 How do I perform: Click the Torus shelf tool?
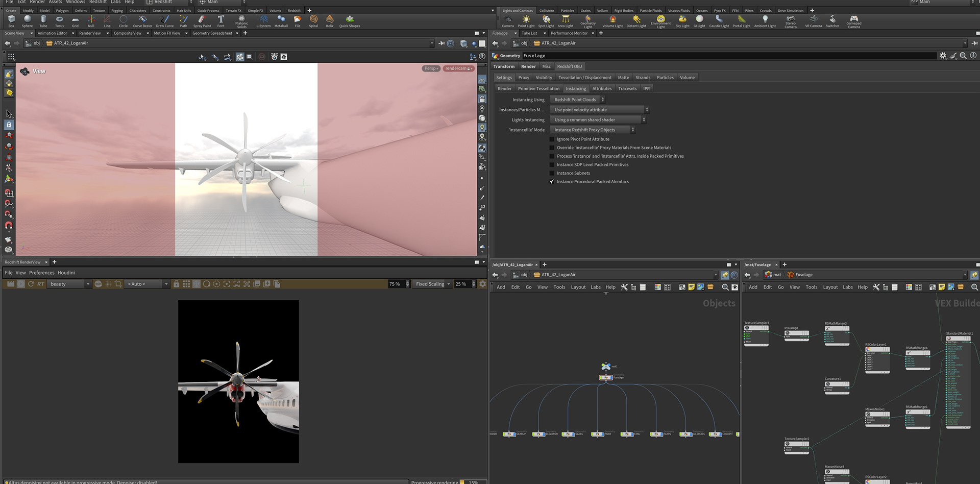click(x=59, y=20)
